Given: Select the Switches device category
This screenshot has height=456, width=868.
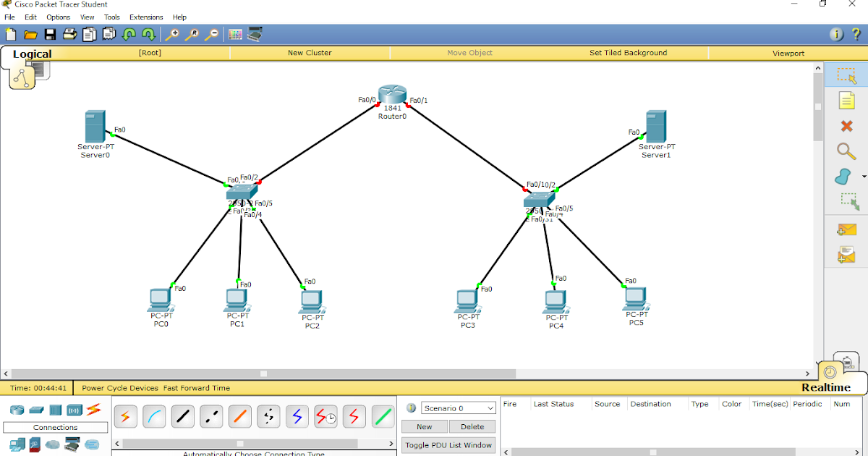Looking at the screenshot, I should 36,410.
